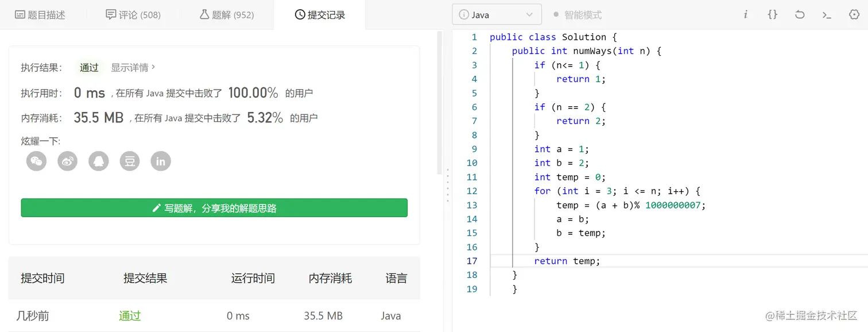Screen dimensions: 868x332
Task: Toggle 智能模式 smart mode
Action: point(577,15)
